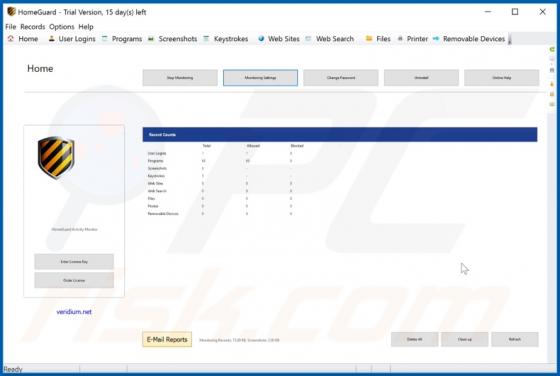Image resolution: width=560 pixels, height=376 pixels.
Task: Click the Enter License Key button
Action: (x=74, y=261)
